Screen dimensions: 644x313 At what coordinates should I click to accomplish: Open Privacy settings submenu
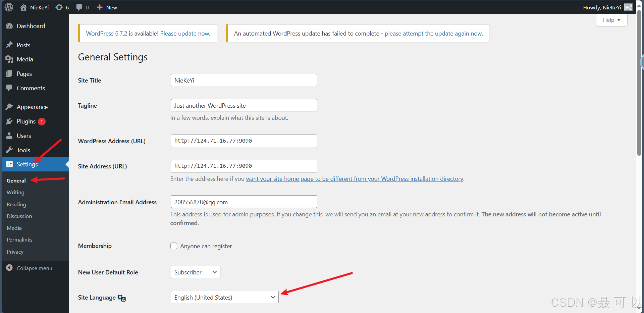coord(15,252)
